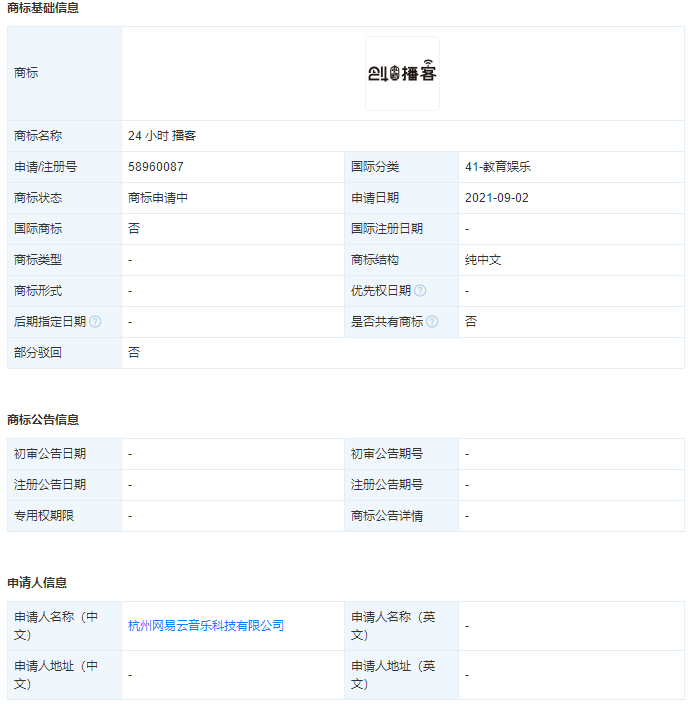The width and height of the screenshot is (693, 704).
Task: Click 否 value in 是否共有商标 row
Action: (x=471, y=321)
